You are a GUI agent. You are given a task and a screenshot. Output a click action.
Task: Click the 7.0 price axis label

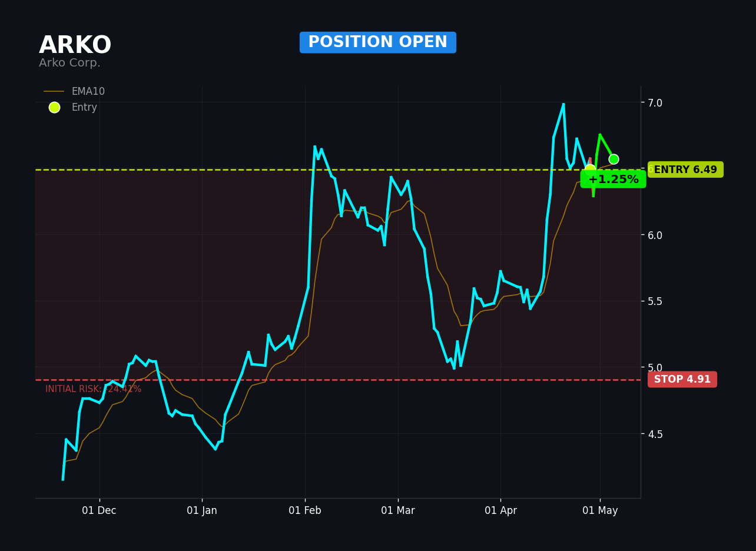click(655, 102)
